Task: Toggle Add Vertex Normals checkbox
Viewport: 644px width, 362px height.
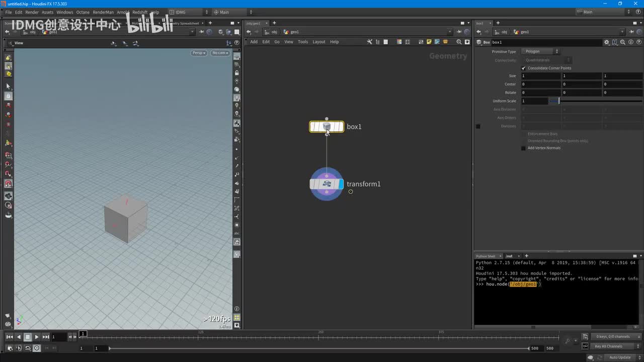Action: [523, 148]
